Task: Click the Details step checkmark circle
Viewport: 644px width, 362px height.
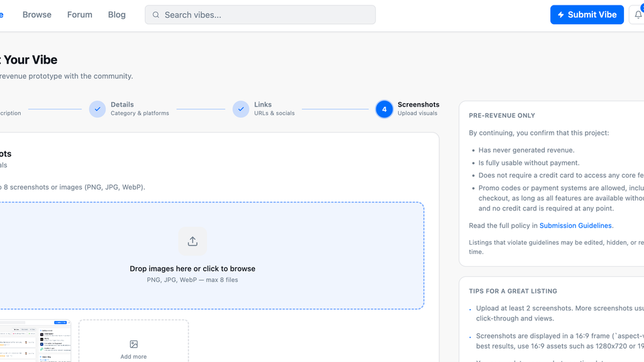Action: [x=97, y=109]
